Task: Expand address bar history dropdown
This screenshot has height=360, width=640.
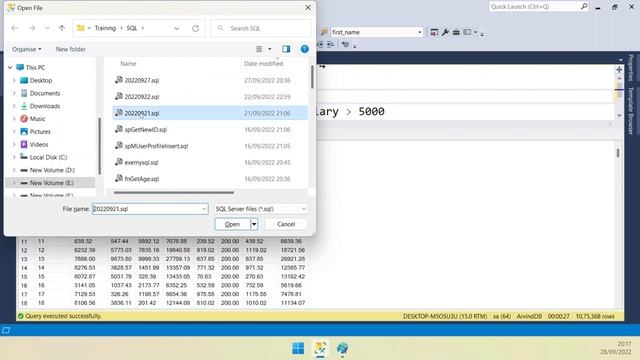Action: click(x=177, y=28)
